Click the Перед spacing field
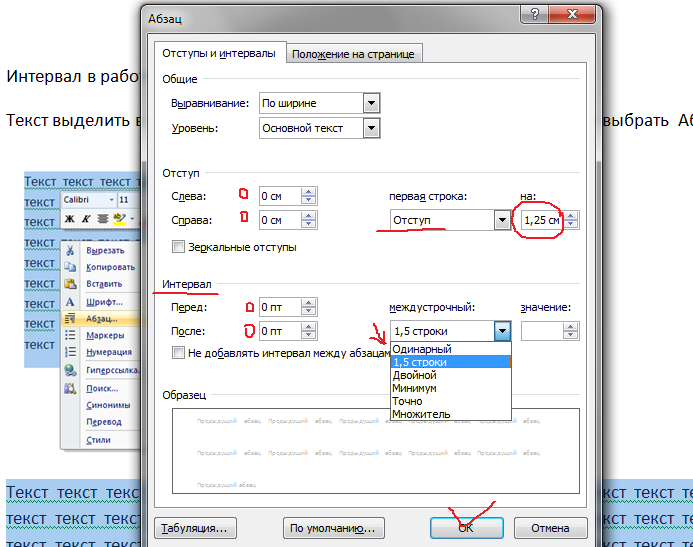 tap(280, 307)
